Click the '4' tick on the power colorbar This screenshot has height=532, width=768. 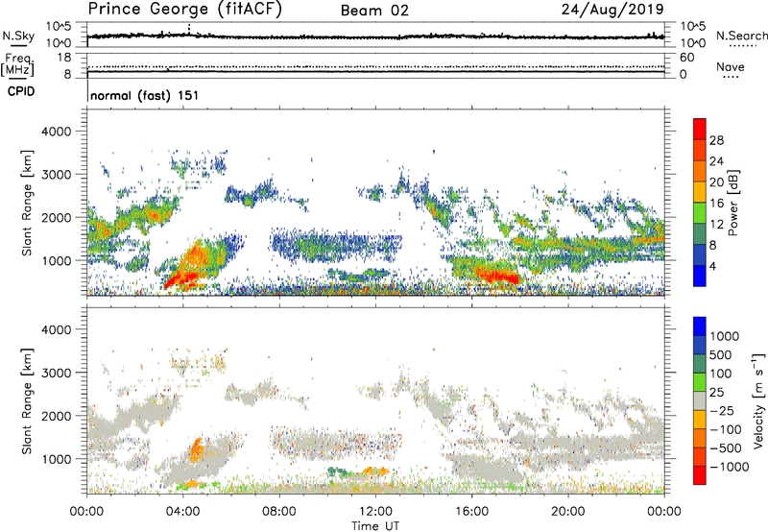click(712, 266)
